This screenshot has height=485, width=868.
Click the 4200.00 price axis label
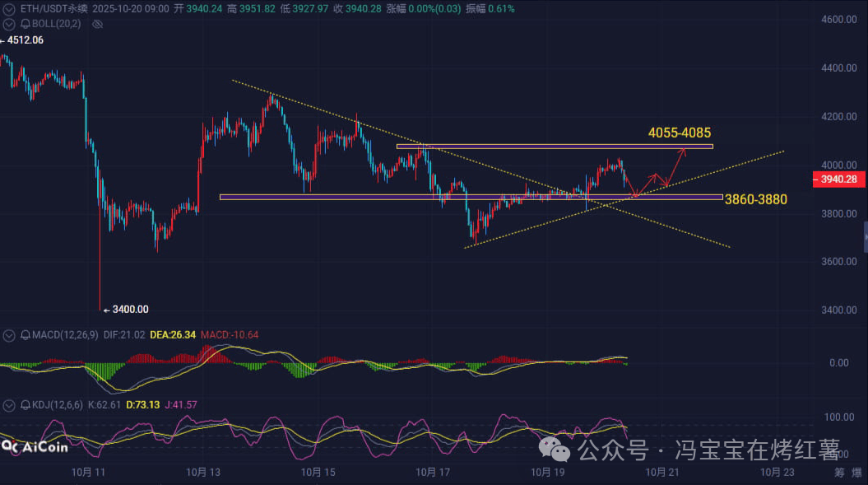[x=839, y=116]
